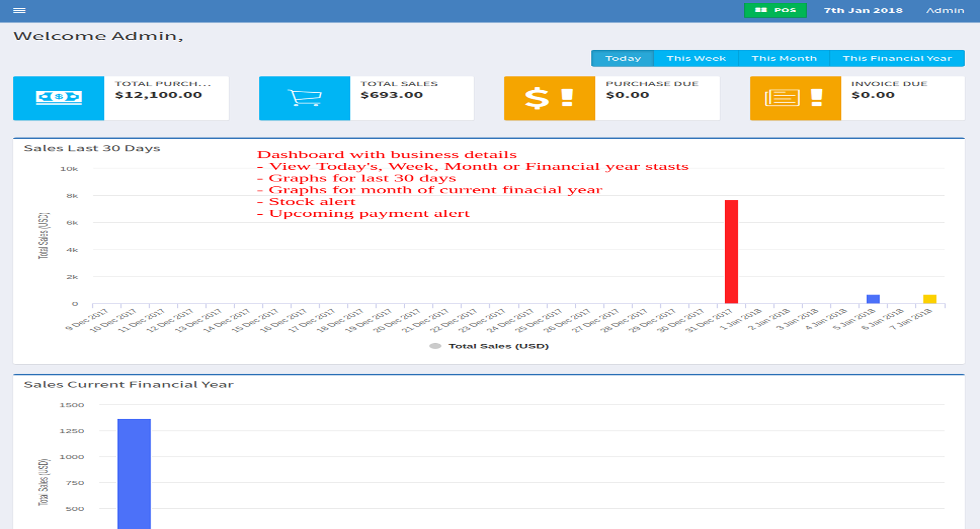The height and width of the screenshot is (529, 980).
Task: Switch stats to This Week
Action: (x=696, y=58)
